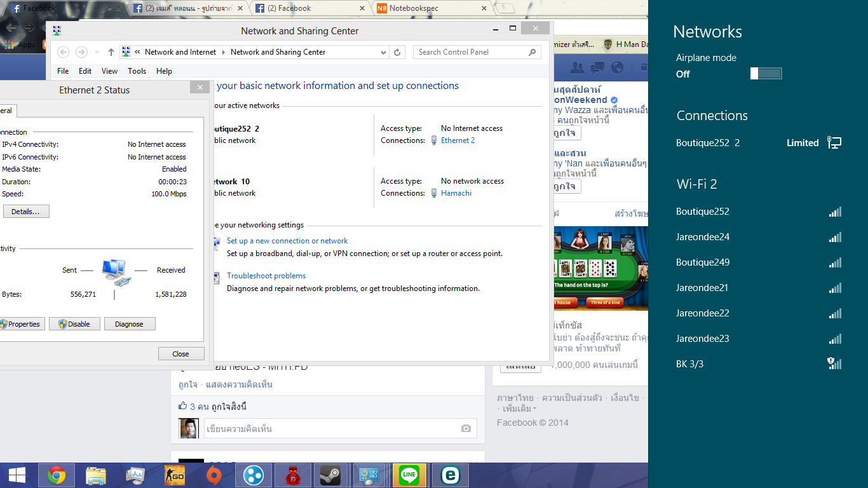
Task: Click the thumbs-up icon beside 3 คน
Action: click(x=183, y=406)
